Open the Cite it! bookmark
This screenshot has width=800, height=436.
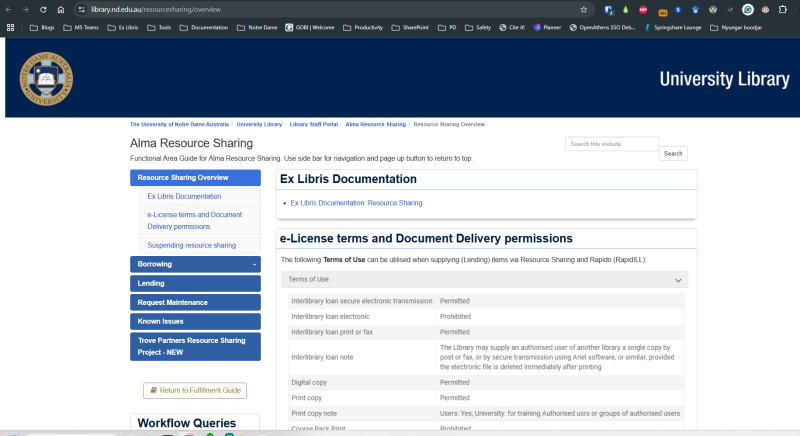512,28
